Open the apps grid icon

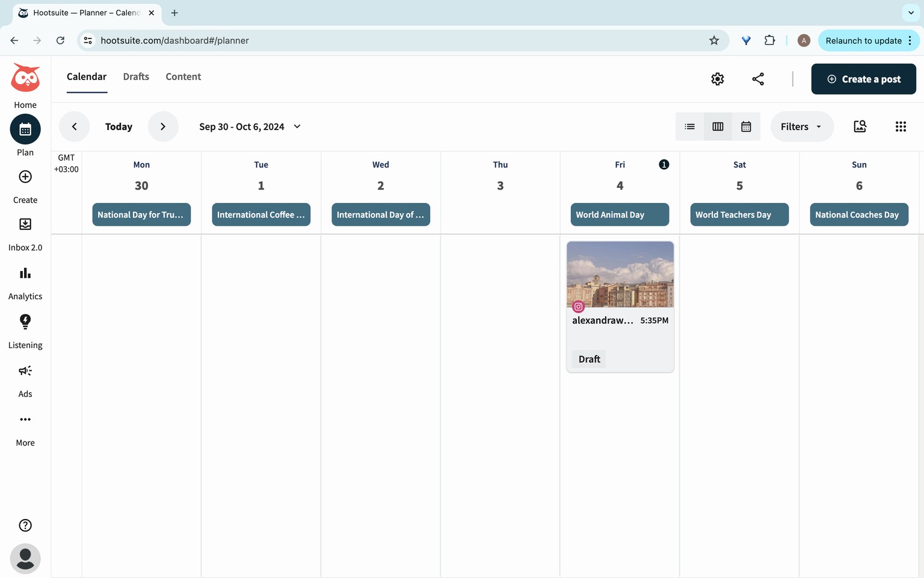(901, 126)
